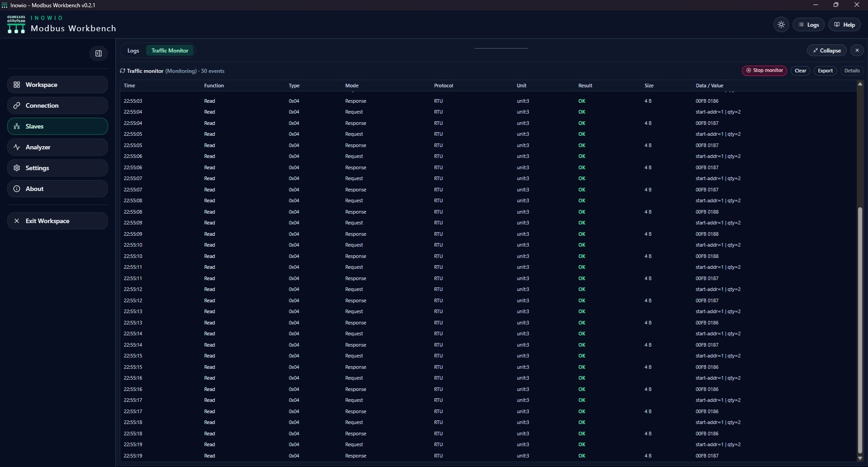Open Settings in the sidebar
The image size is (868, 467).
point(57,168)
